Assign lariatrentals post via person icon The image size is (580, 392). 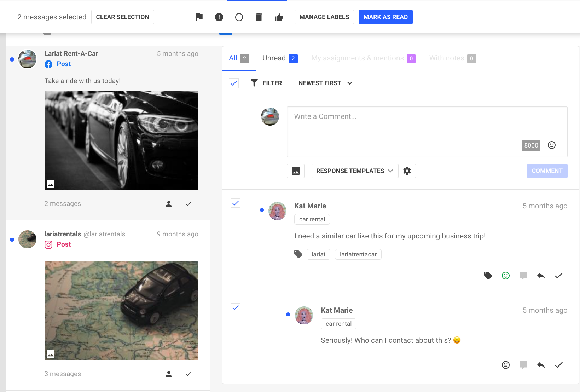(169, 374)
